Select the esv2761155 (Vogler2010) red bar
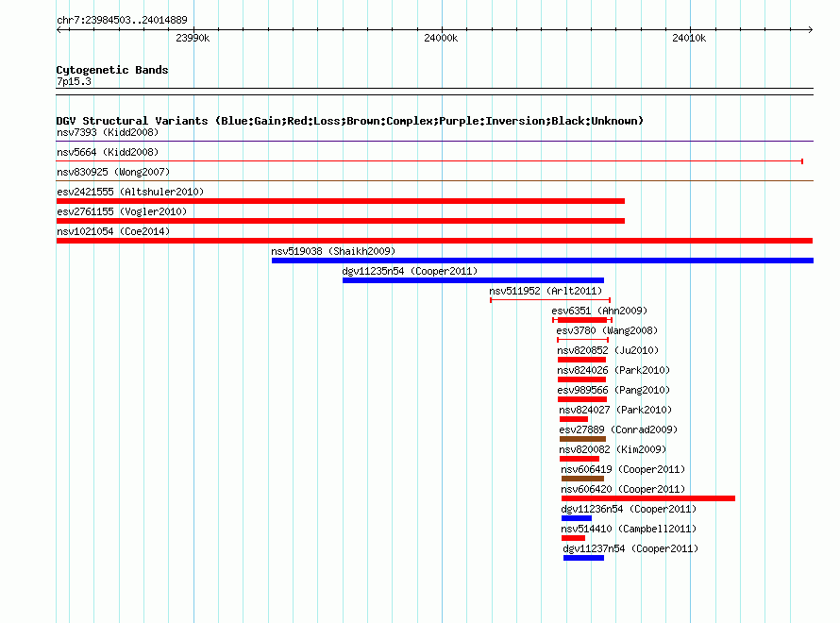 (x=340, y=221)
